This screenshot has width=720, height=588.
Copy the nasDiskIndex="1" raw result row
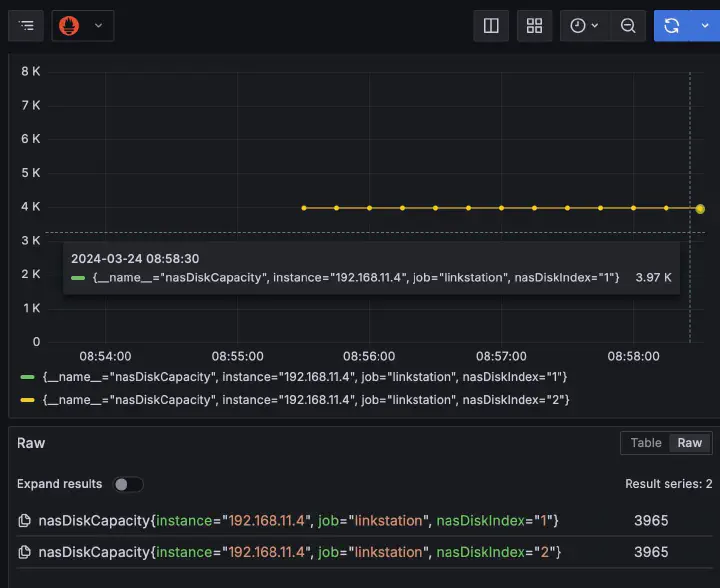pyautogui.click(x=24, y=521)
